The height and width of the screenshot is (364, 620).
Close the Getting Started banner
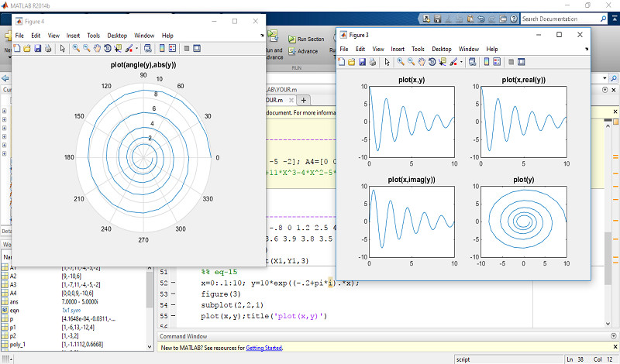[x=615, y=347]
